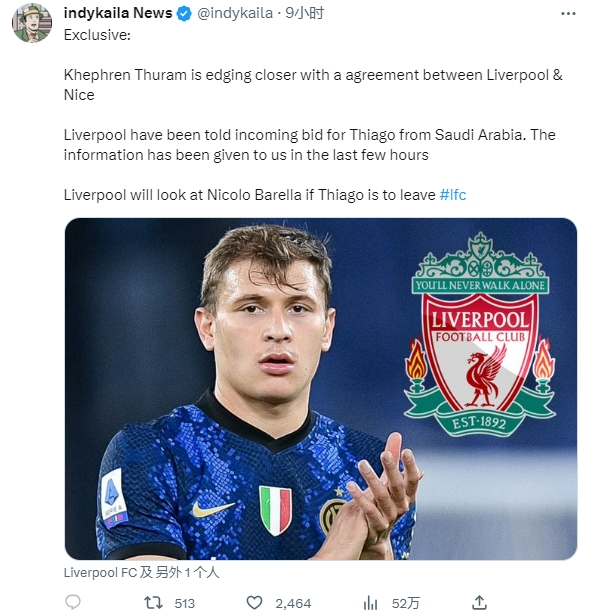Click the blue verified badge
Image resolution: width=594 pixels, height=616 pixels.
coord(184,14)
